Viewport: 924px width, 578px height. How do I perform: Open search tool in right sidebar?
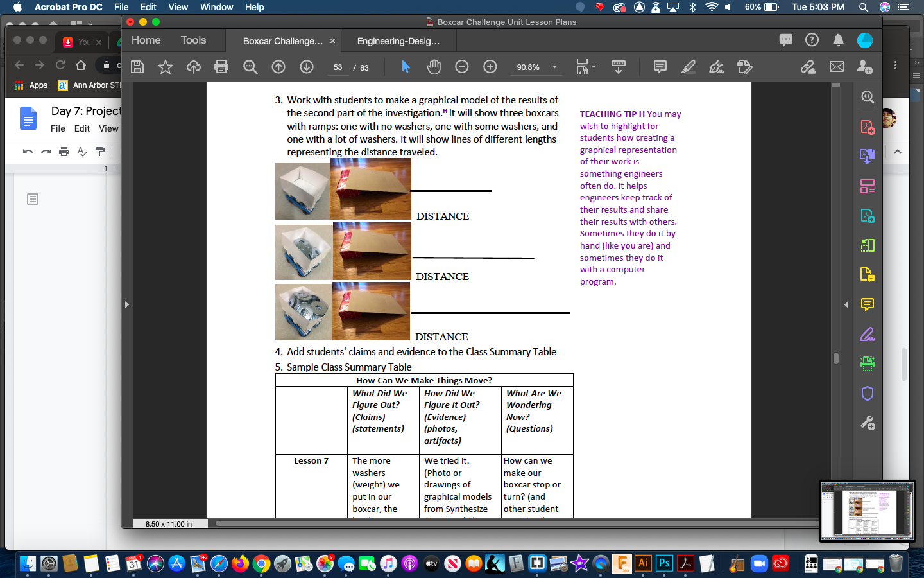coord(868,97)
